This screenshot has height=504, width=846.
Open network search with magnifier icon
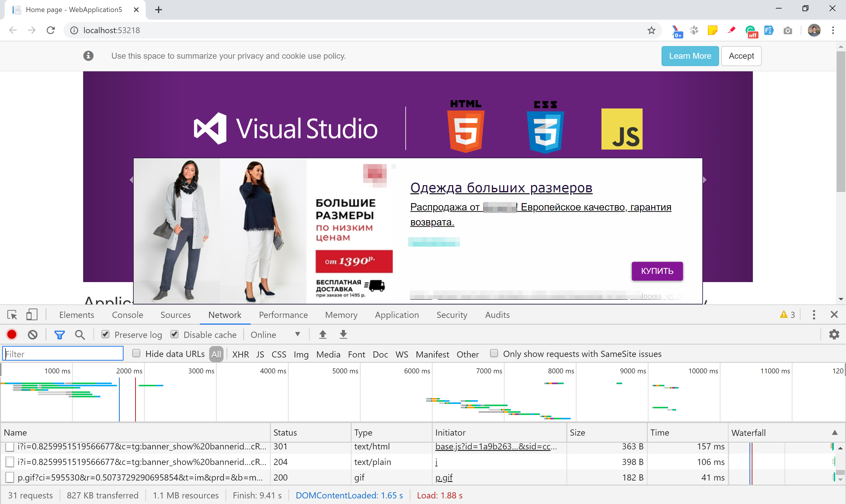click(80, 335)
